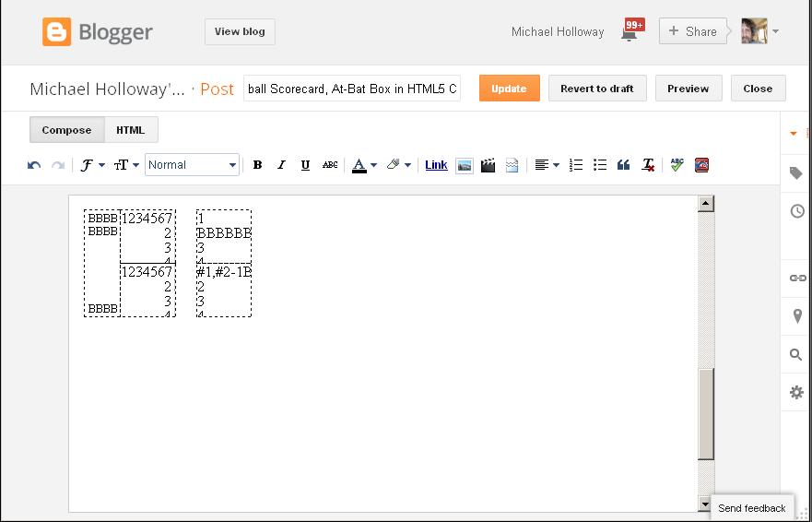This screenshot has width=812, height=522.
Task: Toggle italic formatting
Action: click(281, 165)
